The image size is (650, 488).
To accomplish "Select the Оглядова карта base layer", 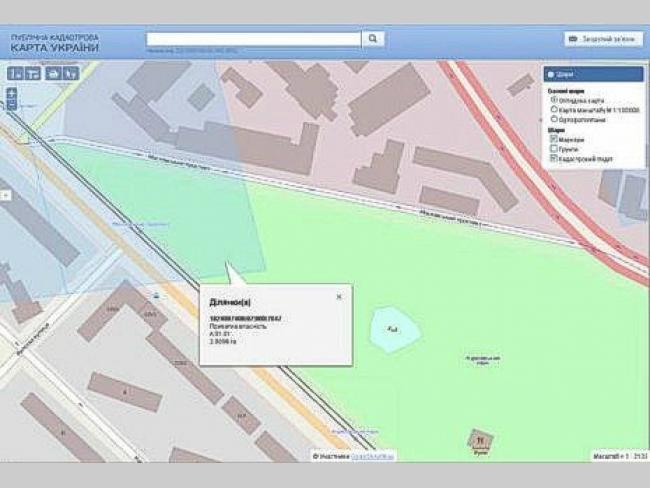I will (x=555, y=100).
